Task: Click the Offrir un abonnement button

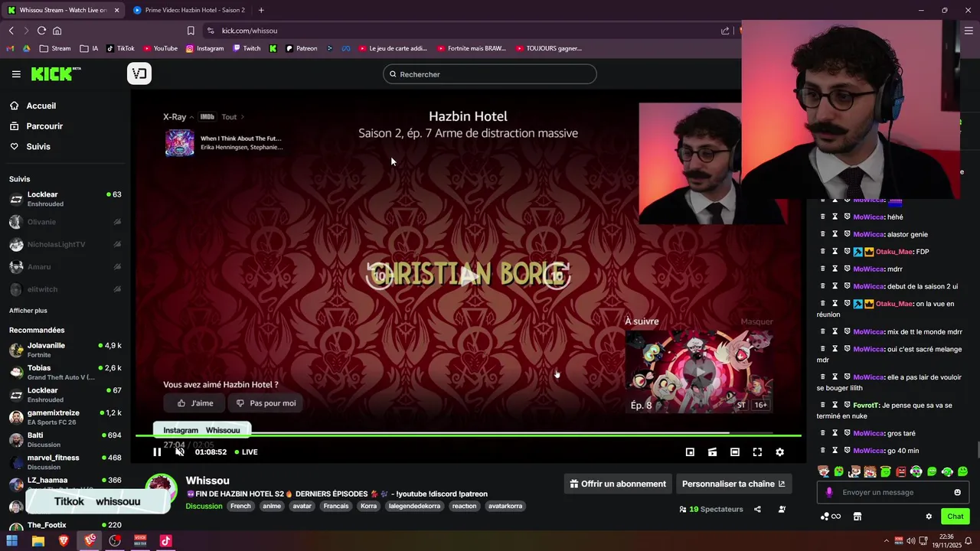Action: (x=618, y=484)
